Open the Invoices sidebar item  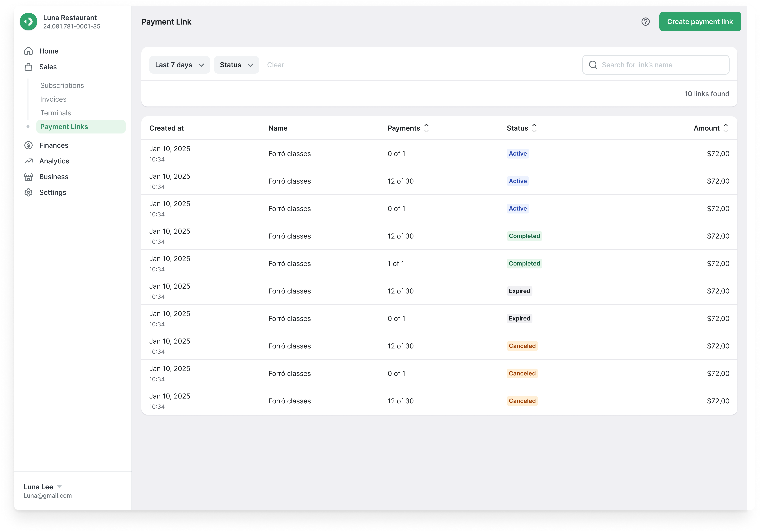click(x=53, y=99)
